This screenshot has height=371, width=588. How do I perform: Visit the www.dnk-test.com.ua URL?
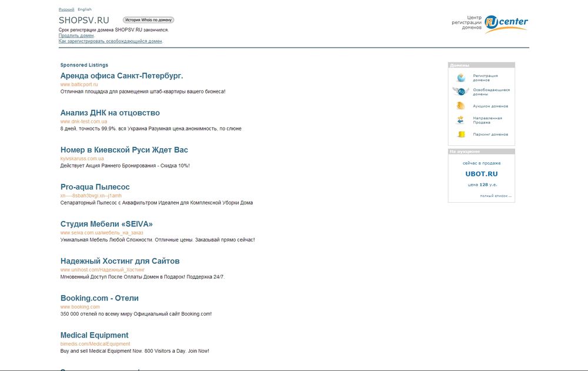[83, 122]
